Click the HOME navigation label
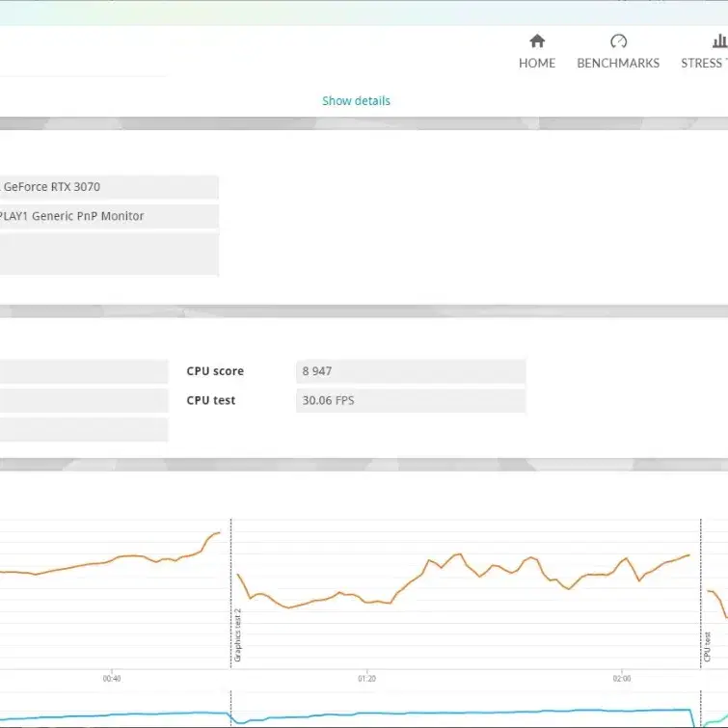728x728 pixels. click(x=537, y=63)
